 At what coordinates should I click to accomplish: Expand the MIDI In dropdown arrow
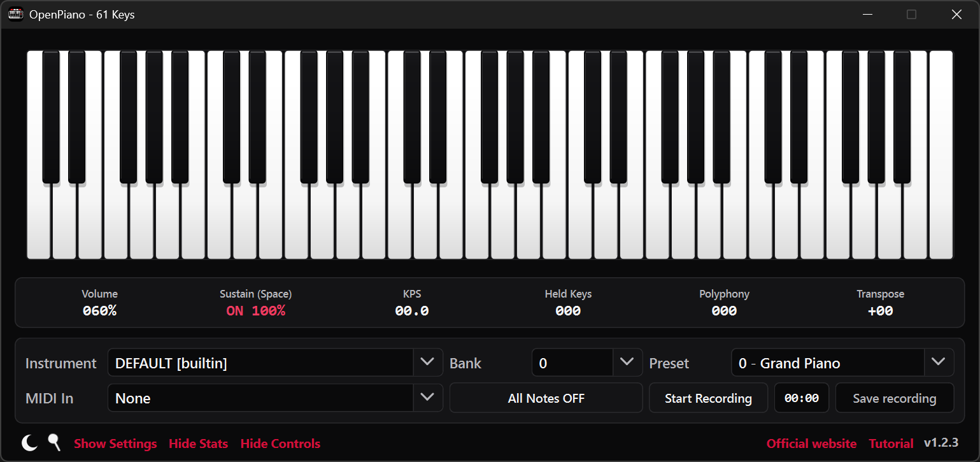coord(427,398)
